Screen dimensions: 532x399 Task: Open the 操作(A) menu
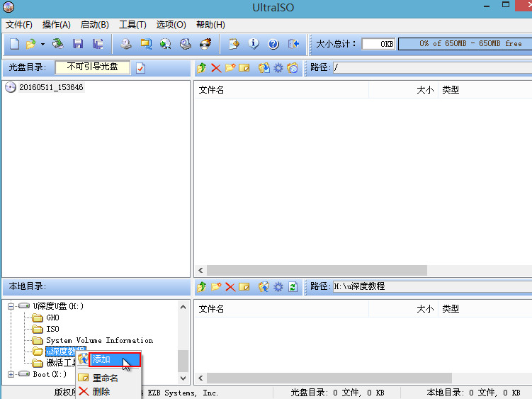click(x=57, y=25)
